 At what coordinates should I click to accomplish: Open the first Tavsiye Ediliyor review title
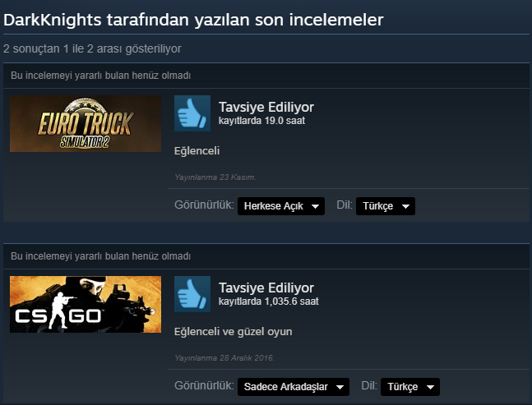266,107
